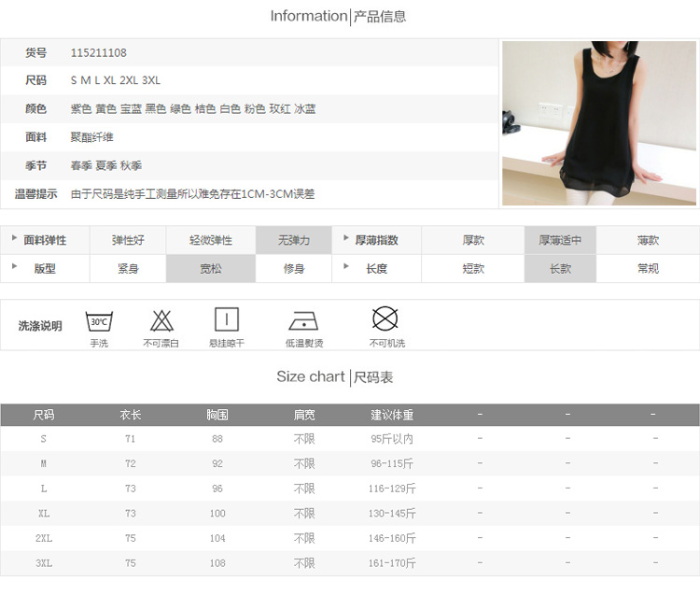Expand the 厚薄指数 row arrow
Image resolution: width=700 pixels, height=609 pixels.
click(x=346, y=238)
